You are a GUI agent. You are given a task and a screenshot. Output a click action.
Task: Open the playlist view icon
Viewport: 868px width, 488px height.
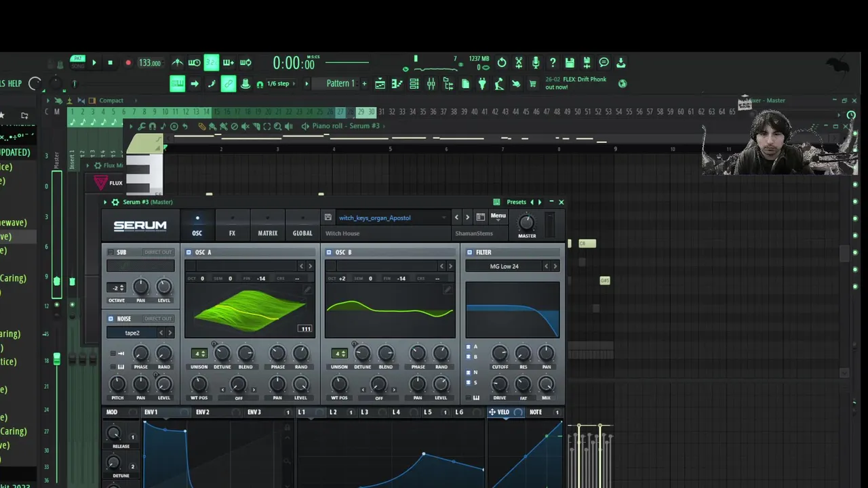380,84
